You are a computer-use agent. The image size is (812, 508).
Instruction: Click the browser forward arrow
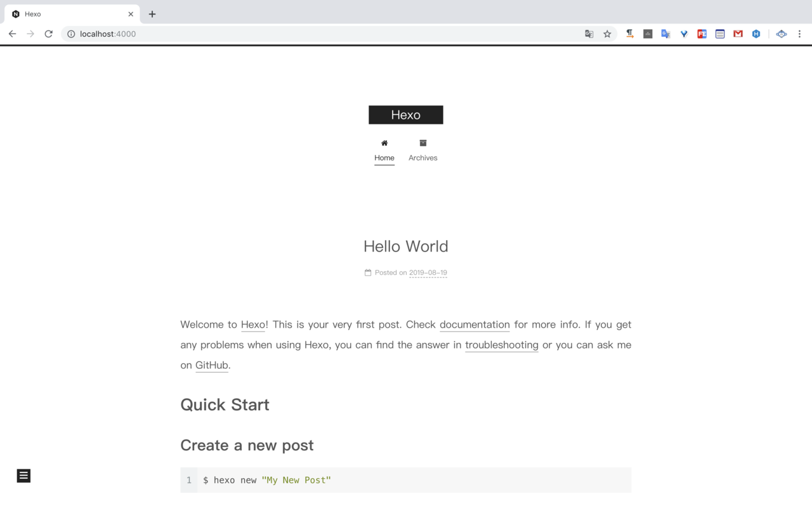30,34
